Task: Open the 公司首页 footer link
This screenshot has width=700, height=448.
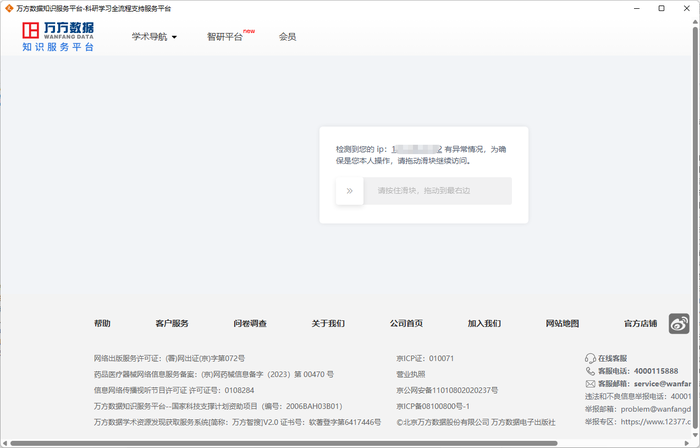Action: coord(406,324)
